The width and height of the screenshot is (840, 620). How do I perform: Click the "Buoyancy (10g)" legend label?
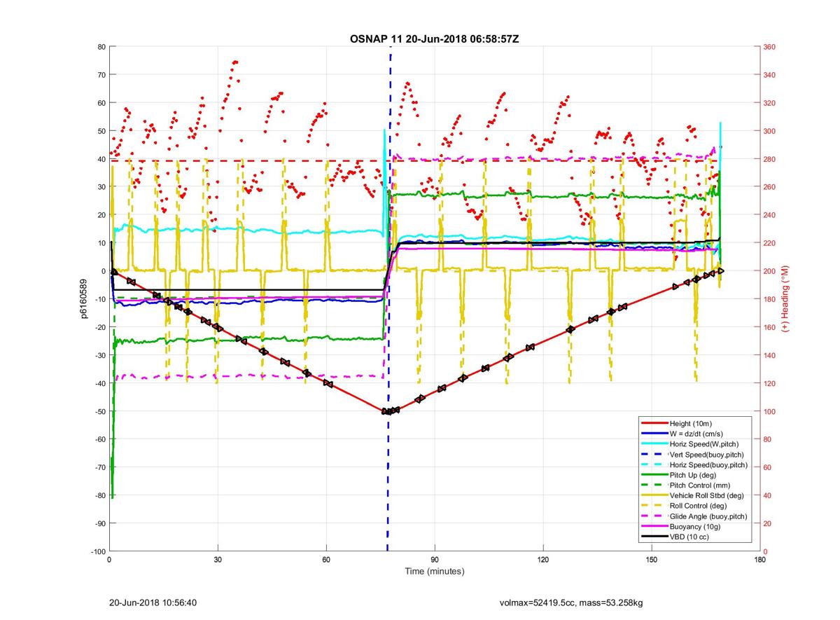pos(694,526)
